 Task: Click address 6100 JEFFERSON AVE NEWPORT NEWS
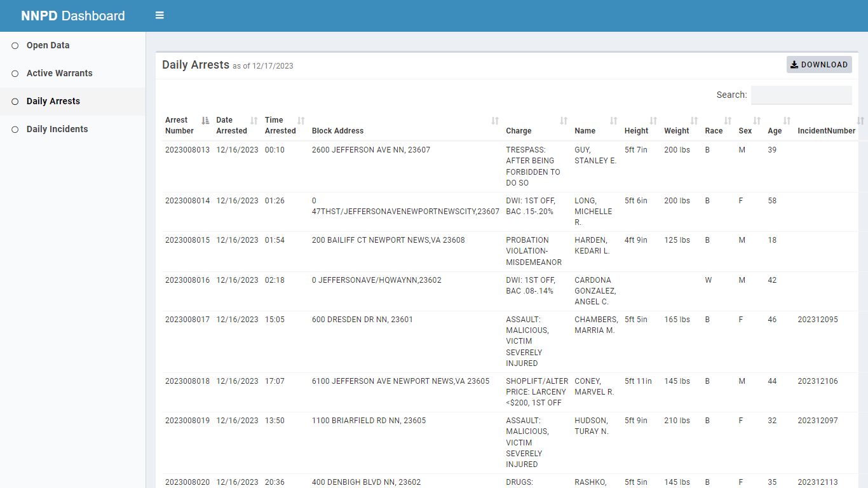[401, 381]
